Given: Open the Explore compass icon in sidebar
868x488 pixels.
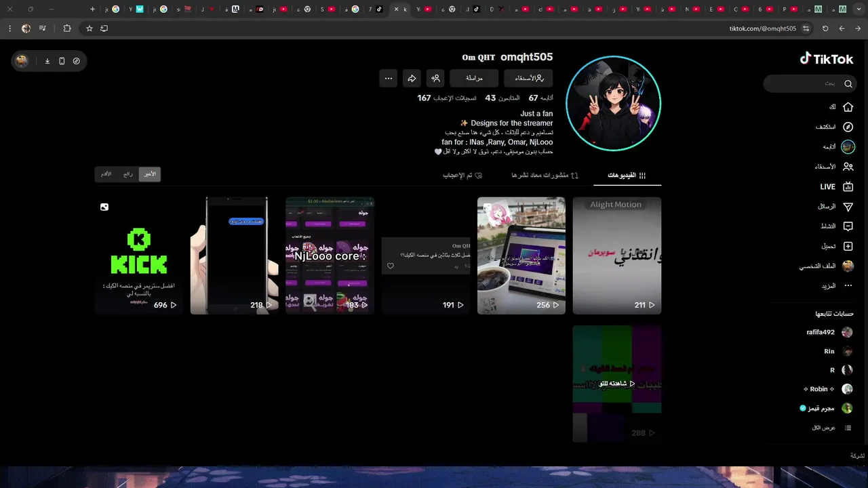Looking at the screenshot, I should click(848, 127).
